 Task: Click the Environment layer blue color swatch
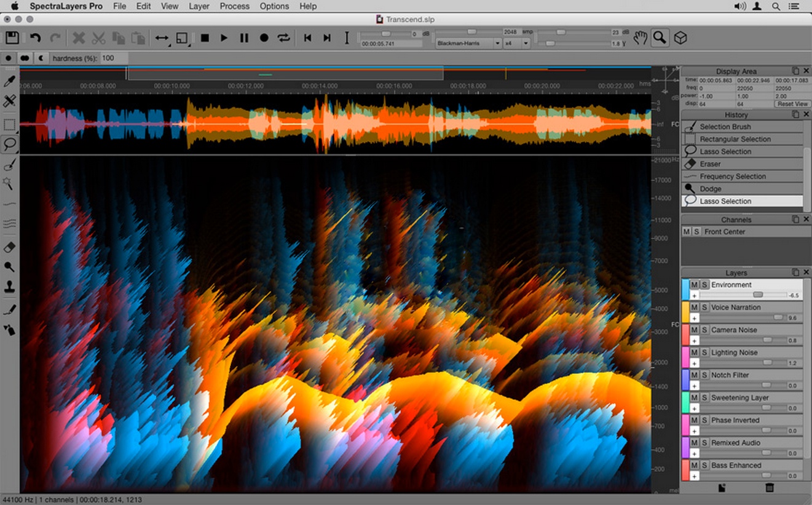coord(685,290)
